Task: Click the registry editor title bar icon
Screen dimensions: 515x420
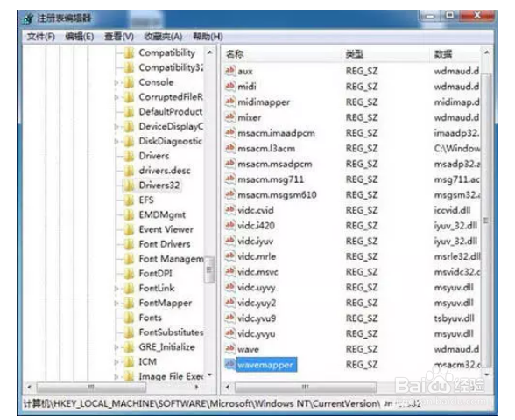Action: click(29, 18)
